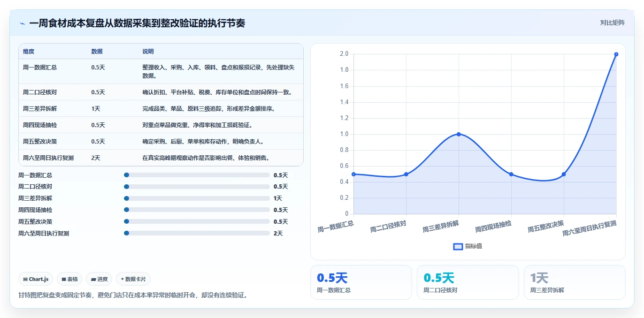Click the chart data point for 周四现场抽检

click(x=511, y=174)
